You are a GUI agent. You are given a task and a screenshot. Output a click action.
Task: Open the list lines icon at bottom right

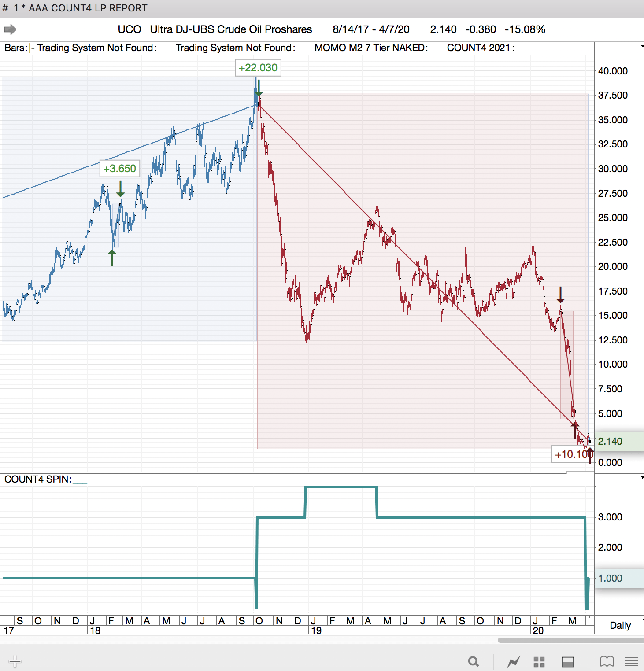[632, 662]
